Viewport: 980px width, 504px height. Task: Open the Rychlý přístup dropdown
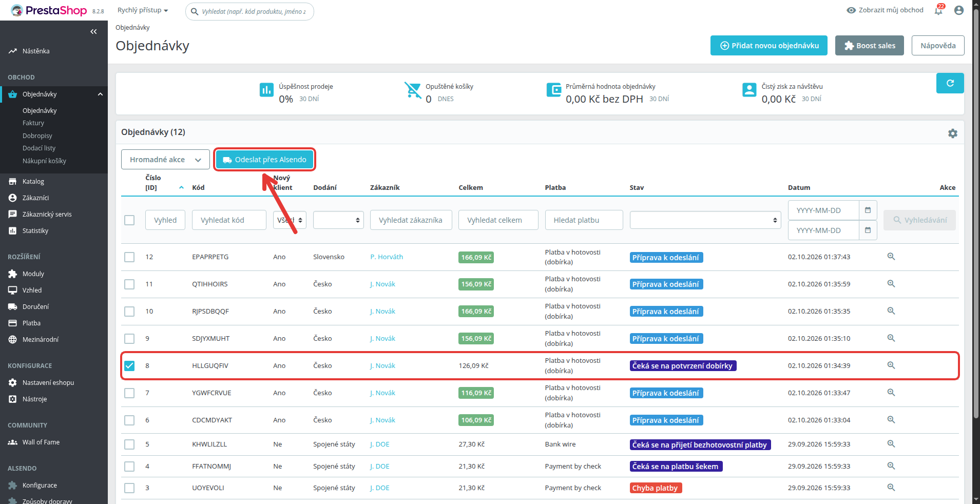tap(143, 10)
